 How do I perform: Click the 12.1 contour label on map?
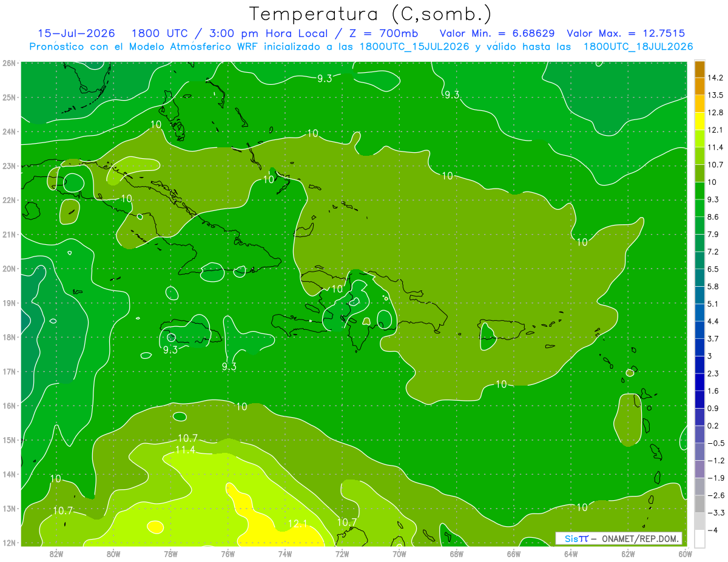tap(298, 523)
